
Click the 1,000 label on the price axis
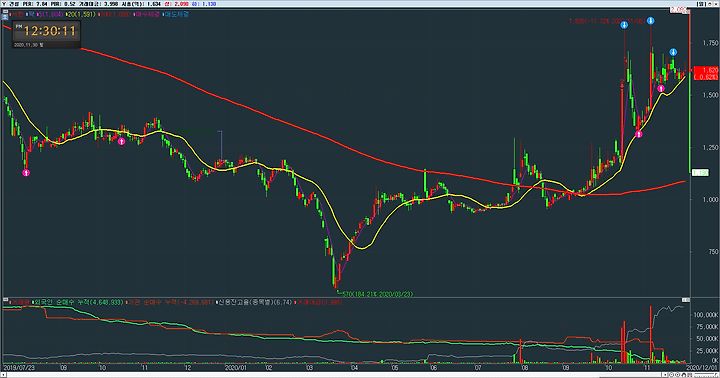click(710, 199)
